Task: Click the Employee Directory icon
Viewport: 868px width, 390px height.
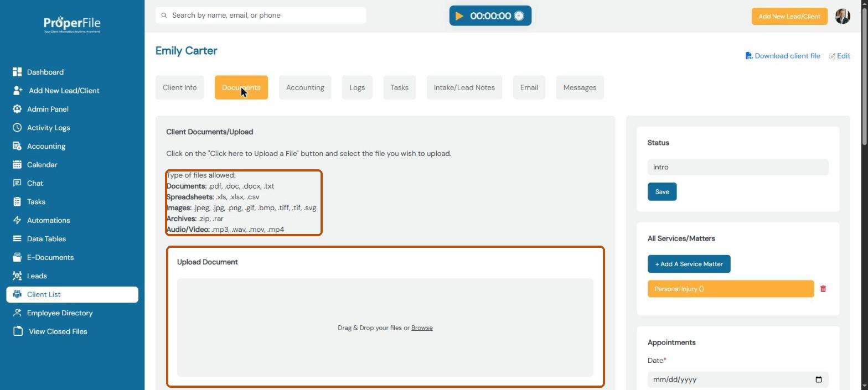Action: pos(17,313)
